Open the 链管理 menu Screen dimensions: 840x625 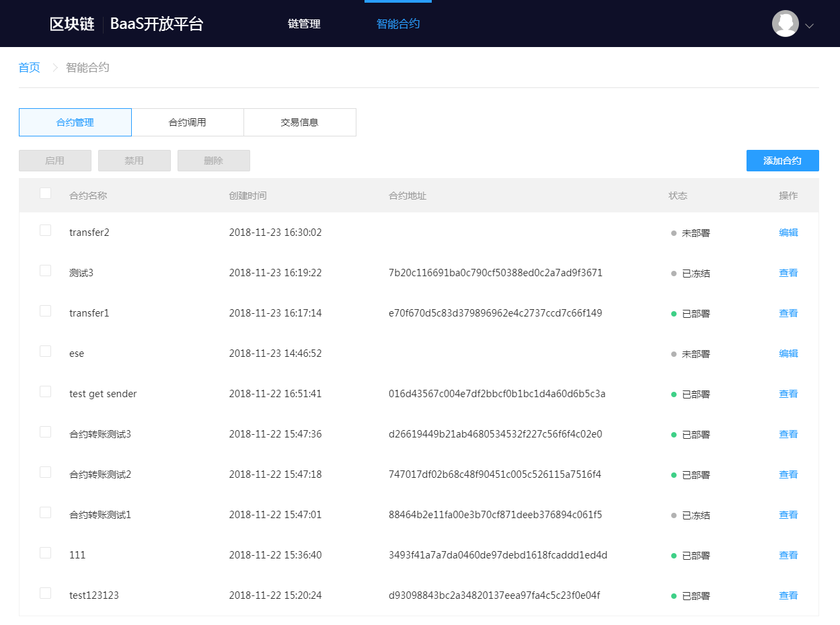pyautogui.click(x=304, y=24)
